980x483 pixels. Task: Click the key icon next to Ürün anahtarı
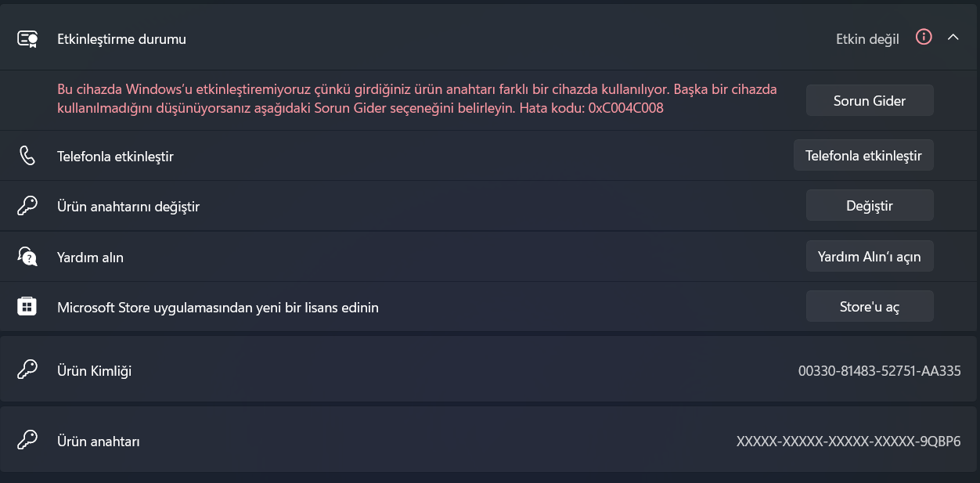27,441
